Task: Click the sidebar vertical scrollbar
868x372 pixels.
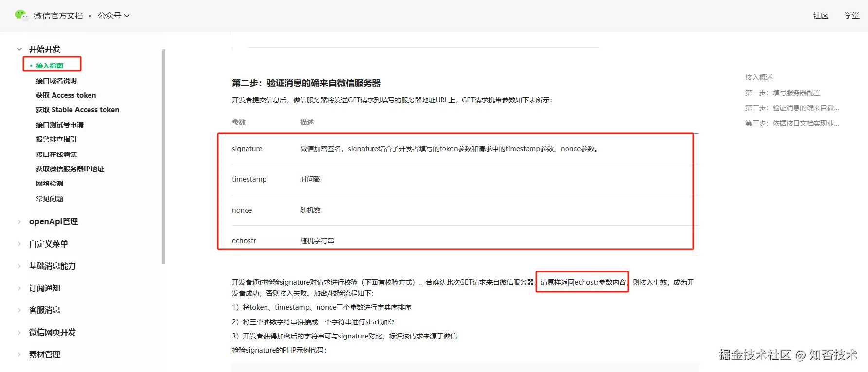Action: coord(164,156)
